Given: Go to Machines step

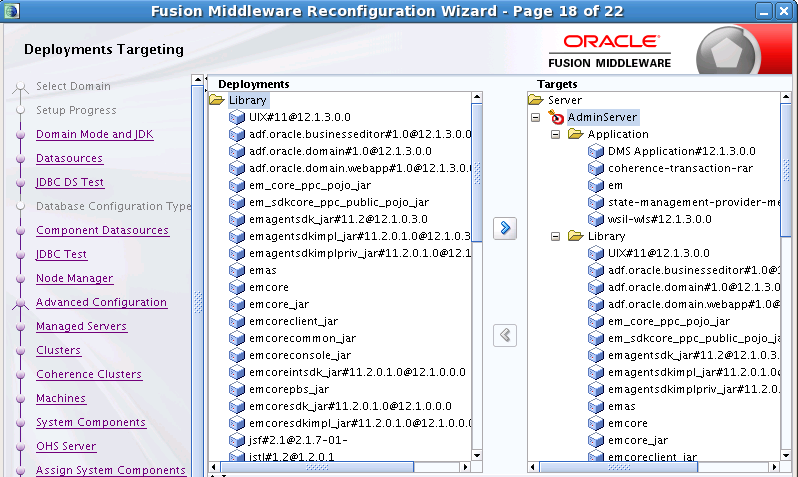Looking at the screenshot, I should tap(61, 398).
